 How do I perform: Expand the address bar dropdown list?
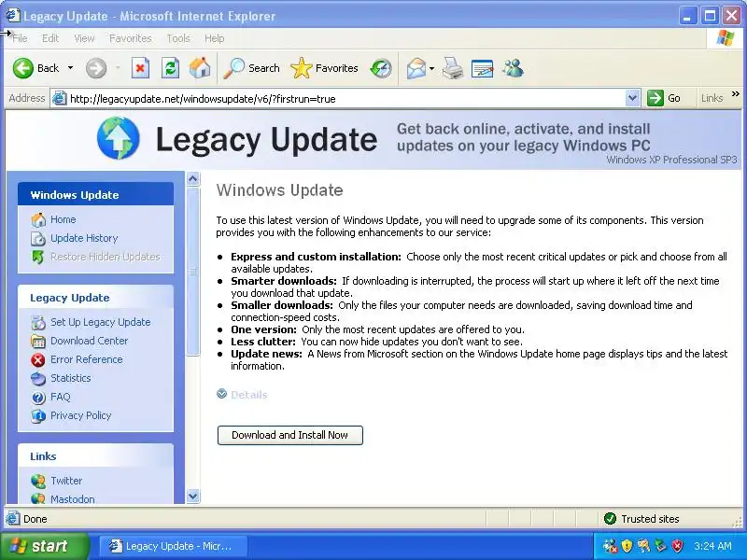632,98
